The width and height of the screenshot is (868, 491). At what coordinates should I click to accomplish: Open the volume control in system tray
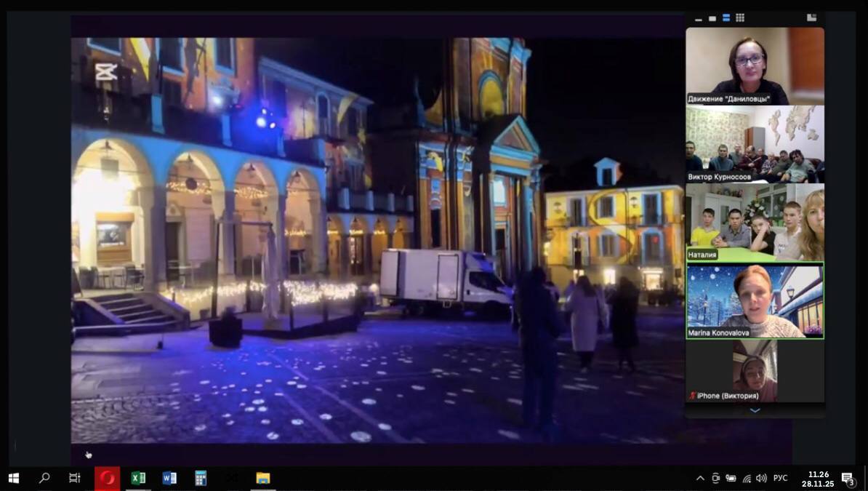pos(761,478)
